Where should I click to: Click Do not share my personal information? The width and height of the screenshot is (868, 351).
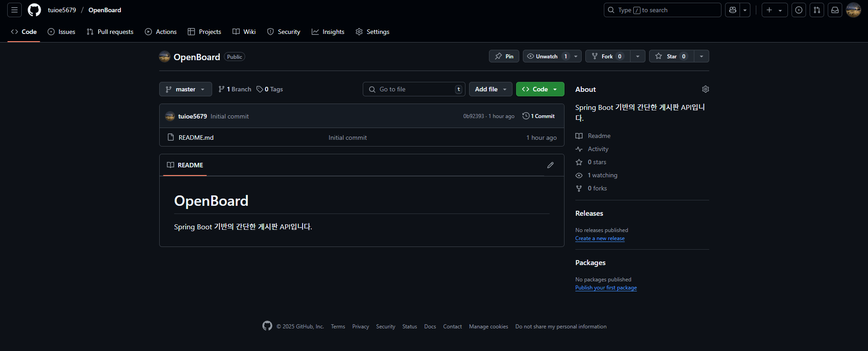[561, 327]
